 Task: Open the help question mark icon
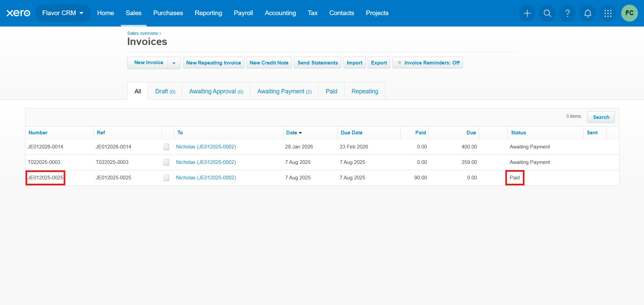click(x=567, y=13)
